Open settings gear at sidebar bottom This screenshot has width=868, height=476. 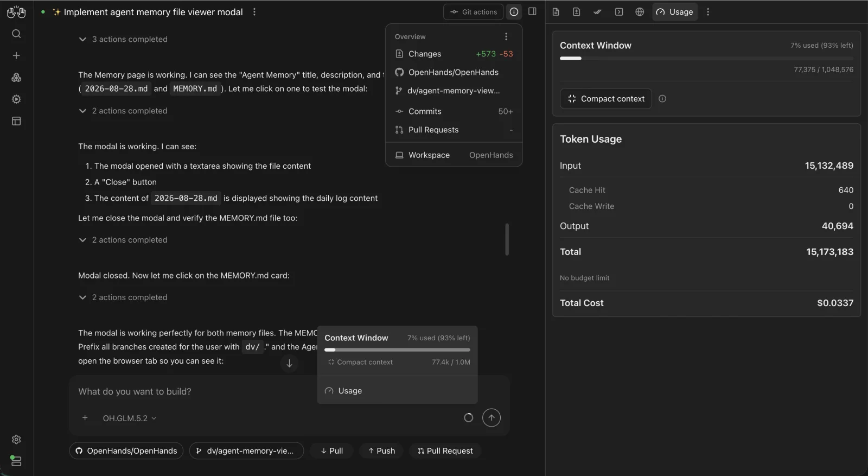tap(16, 439)
